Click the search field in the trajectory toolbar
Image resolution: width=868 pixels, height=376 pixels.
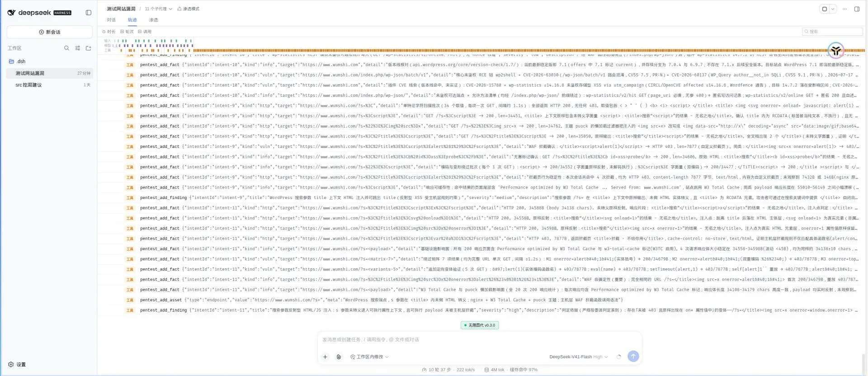click(x=832, y=32)
